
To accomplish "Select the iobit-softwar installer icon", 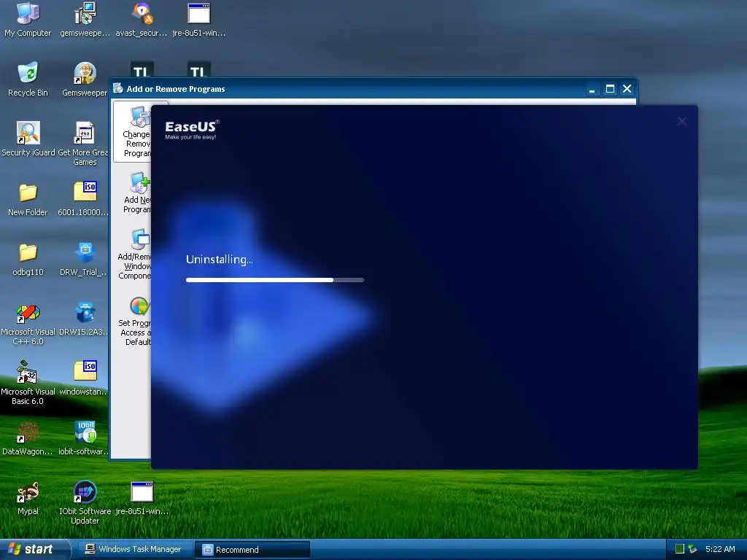I will click(85, 438).
